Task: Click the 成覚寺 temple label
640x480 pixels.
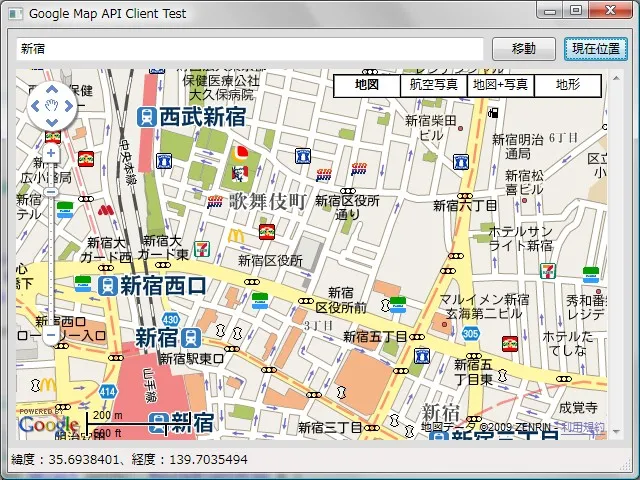Action: (578, 407)
